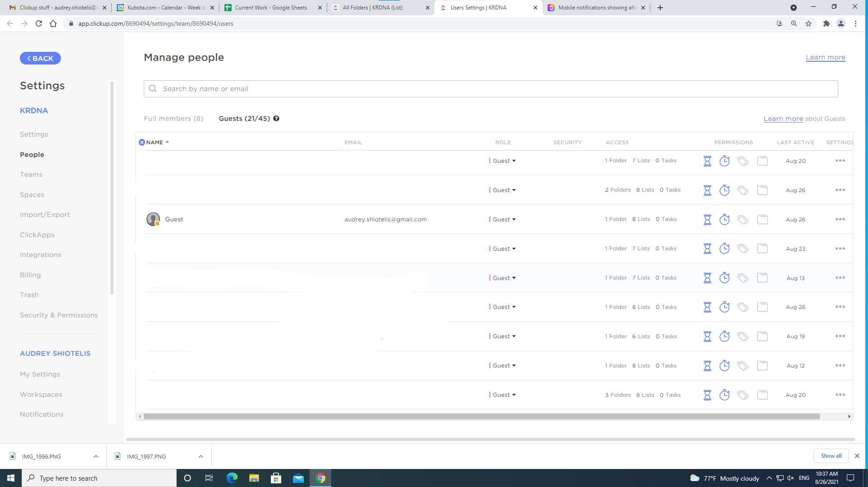The width and height of the screenshot is (868, 487).
Task: Clear the name sort using the X icon
Action: coord(142,142)
